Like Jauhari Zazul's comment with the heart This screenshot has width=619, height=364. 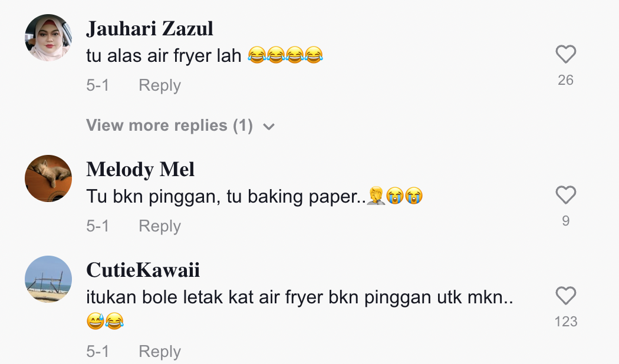566,54
